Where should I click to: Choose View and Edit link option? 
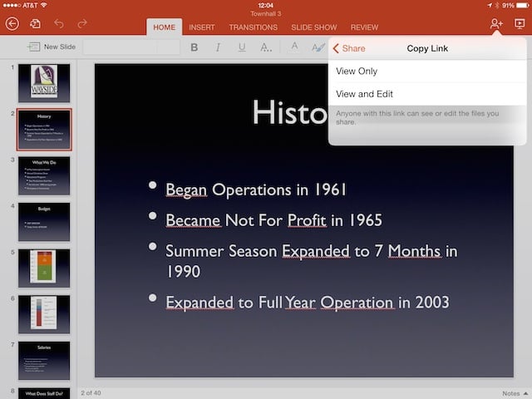coord(427,94)
